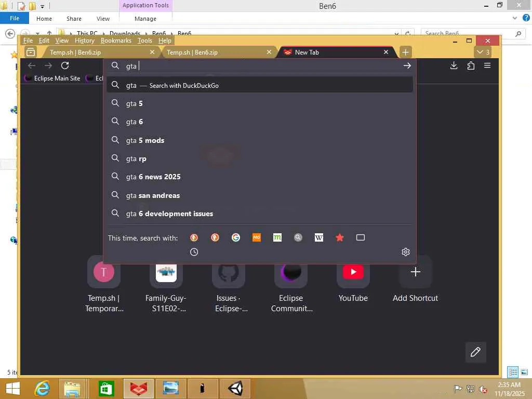Open the browser Tools menu
Screen dimensions: 532x399
[x=145, y=41]
